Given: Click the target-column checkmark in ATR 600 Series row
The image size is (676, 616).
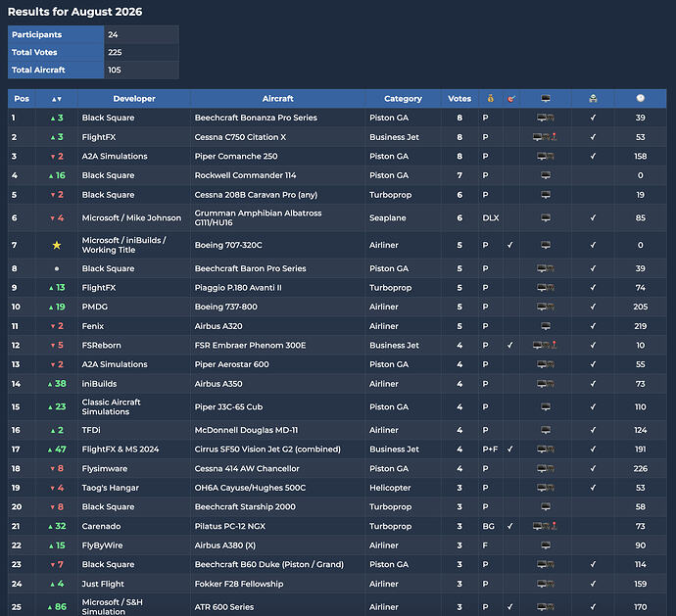Looking at the screenshot, I should point(510,607).
